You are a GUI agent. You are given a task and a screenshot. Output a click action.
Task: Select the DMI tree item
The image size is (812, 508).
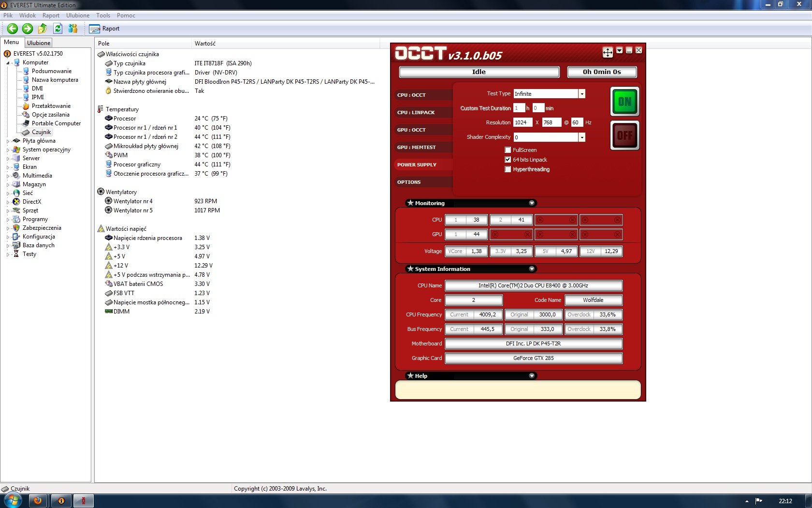click(x=37, y=89)
